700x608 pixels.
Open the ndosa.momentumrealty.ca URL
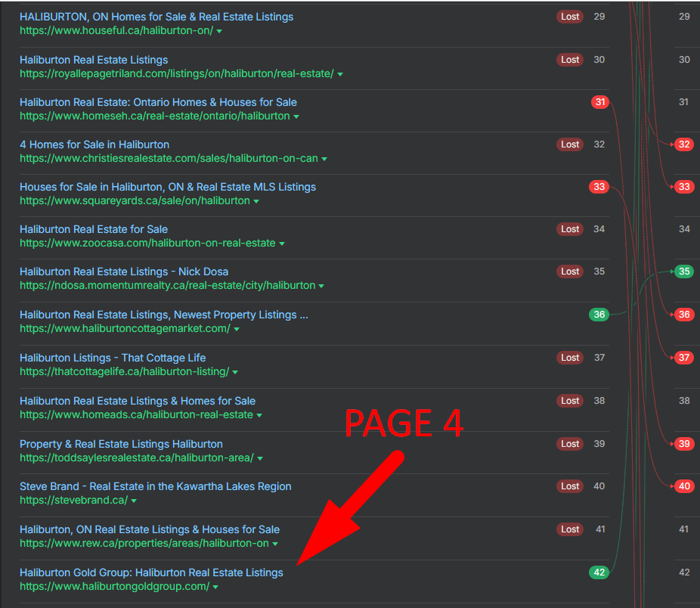tap(167, 285)
